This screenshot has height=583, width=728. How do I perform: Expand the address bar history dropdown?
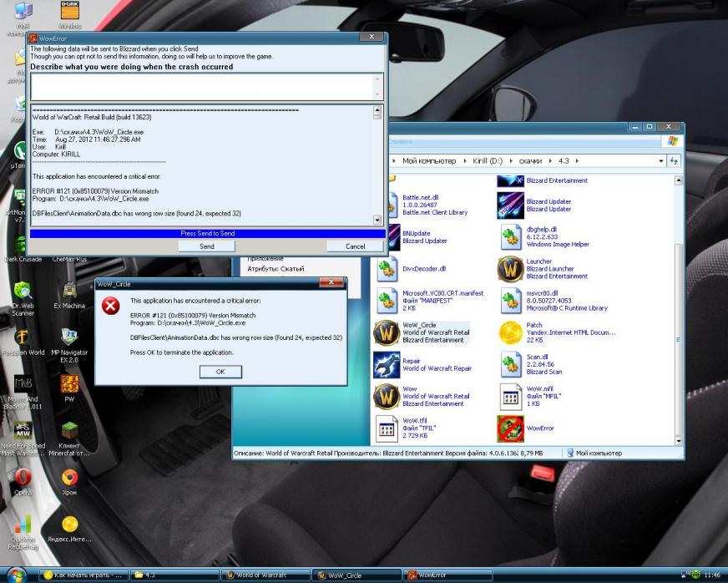[662, 160]
